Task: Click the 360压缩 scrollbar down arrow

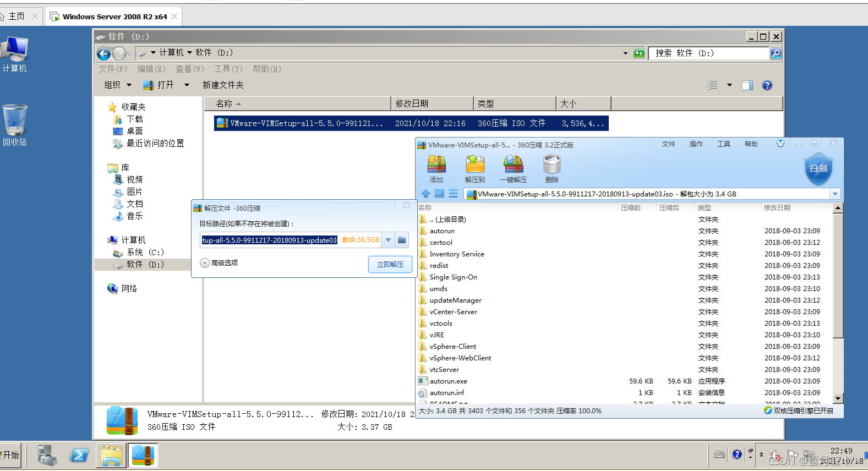Action: click(838, 398)
